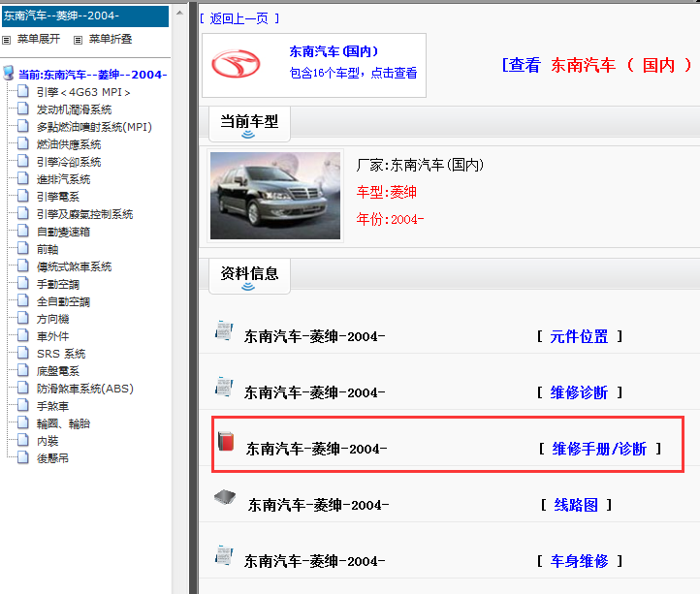Click page icon beside 引擎電系
This screenshot has height=594, width=700.
pyautogui.click(x=23, y=196)
